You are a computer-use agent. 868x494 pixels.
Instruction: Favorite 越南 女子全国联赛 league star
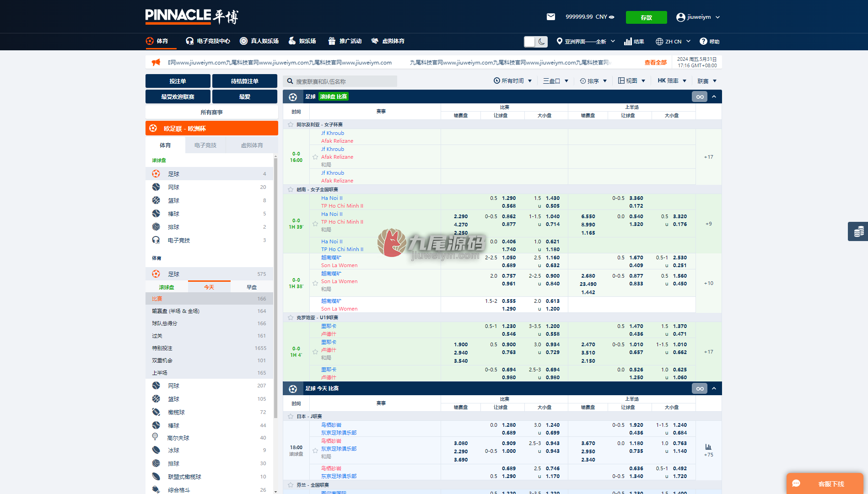point(291,189)
